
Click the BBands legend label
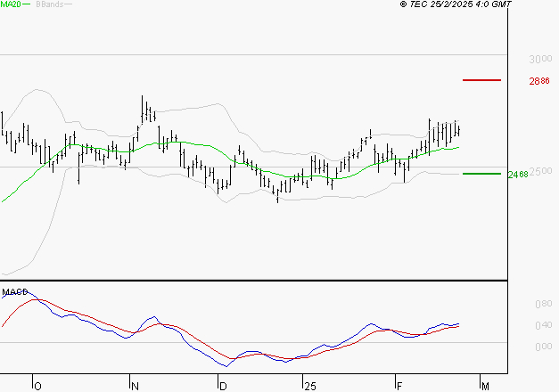[x=50, y=4]
